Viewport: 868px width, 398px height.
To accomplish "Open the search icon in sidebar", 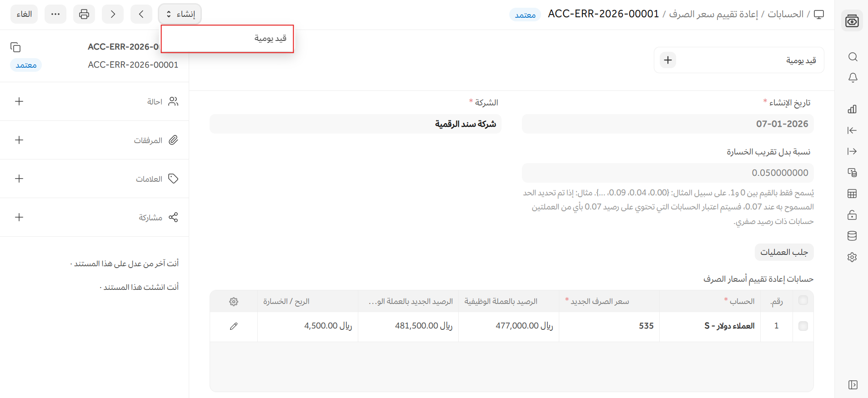I will [x=853, y=57].
